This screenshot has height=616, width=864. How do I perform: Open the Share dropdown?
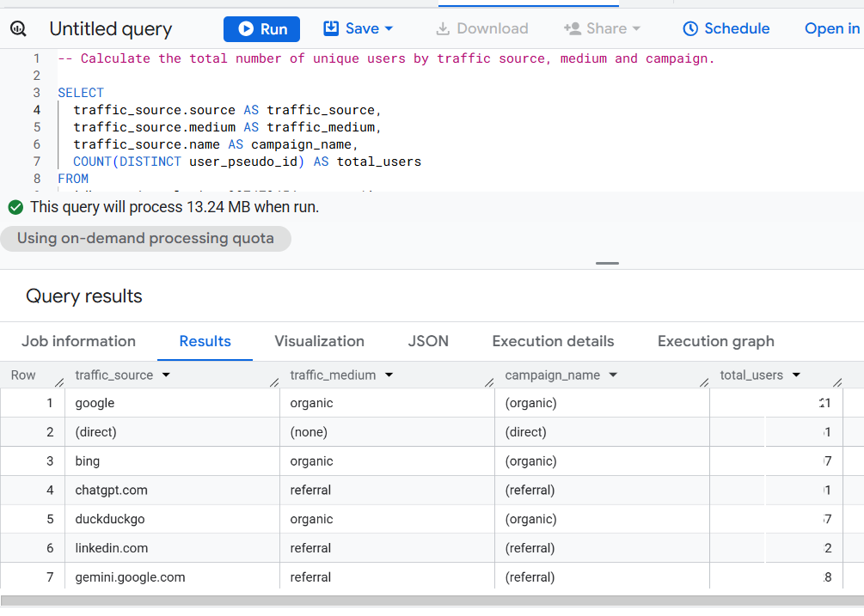(602, 28)
